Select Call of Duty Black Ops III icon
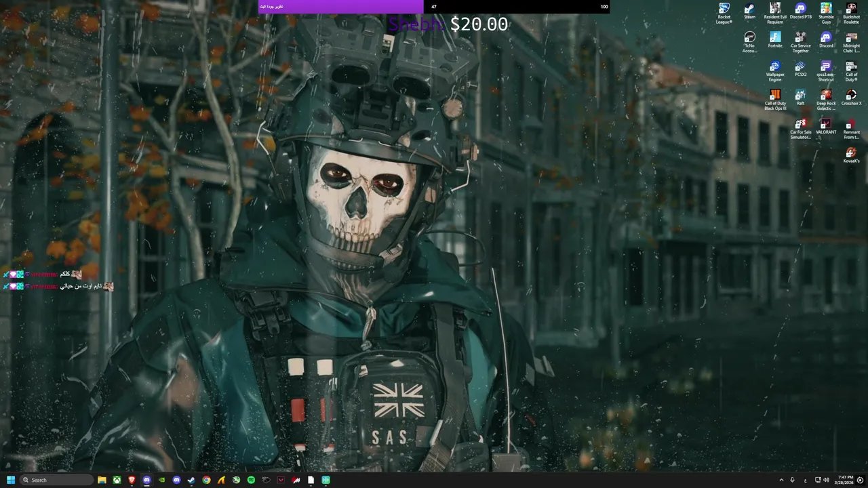Image resolution: width=868 pixels, height=488 pixels. [x=775, y=100]
